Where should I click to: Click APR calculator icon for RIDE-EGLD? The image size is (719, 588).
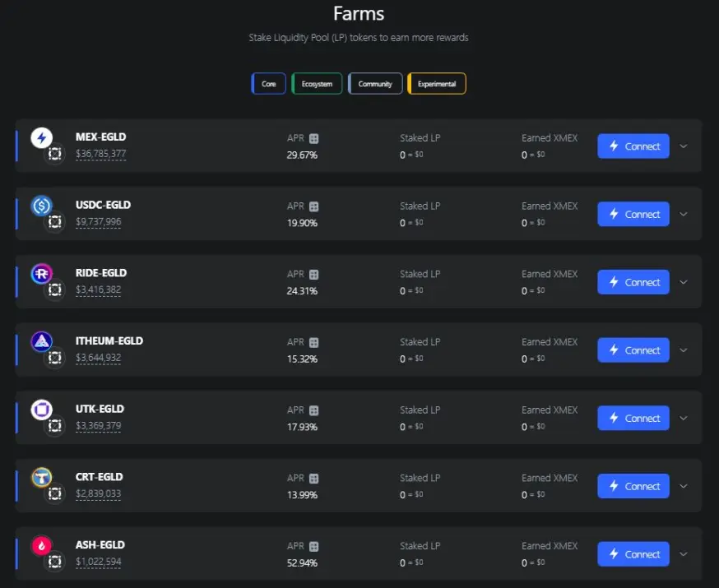pos(313,275)
